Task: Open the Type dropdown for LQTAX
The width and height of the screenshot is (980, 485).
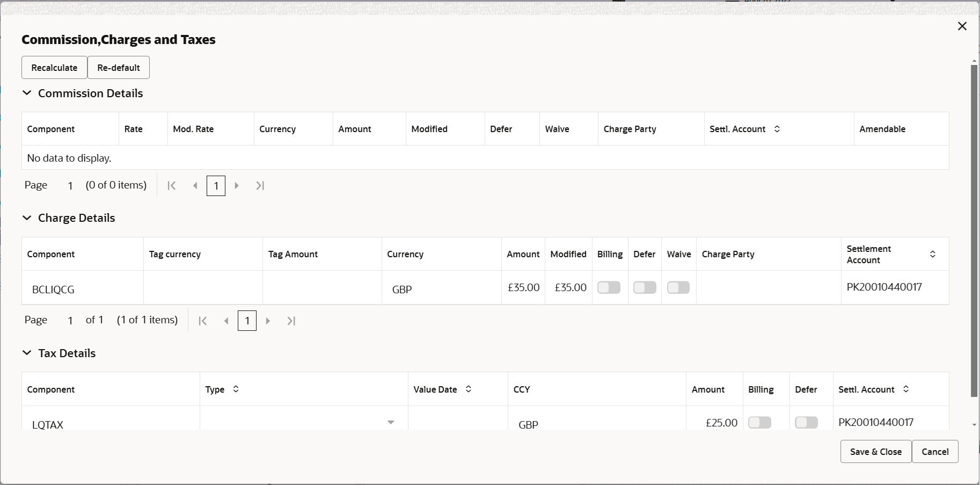Action: coord(391,423)
